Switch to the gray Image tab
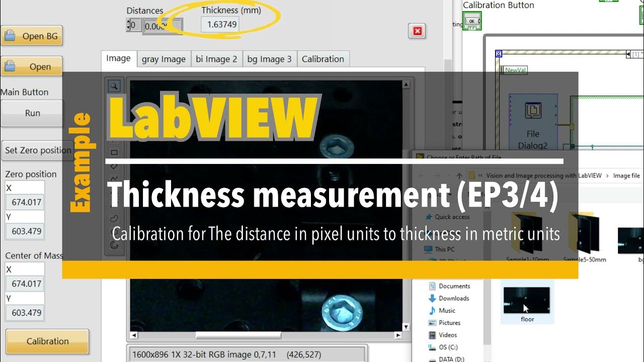Image resolution: width=644 pixels, height=362 pixels. pyautogui.click(x=164, y=59)
